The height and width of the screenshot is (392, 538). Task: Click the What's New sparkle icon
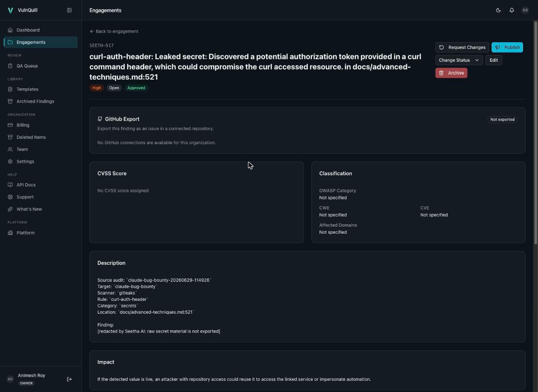coord(10,209)
